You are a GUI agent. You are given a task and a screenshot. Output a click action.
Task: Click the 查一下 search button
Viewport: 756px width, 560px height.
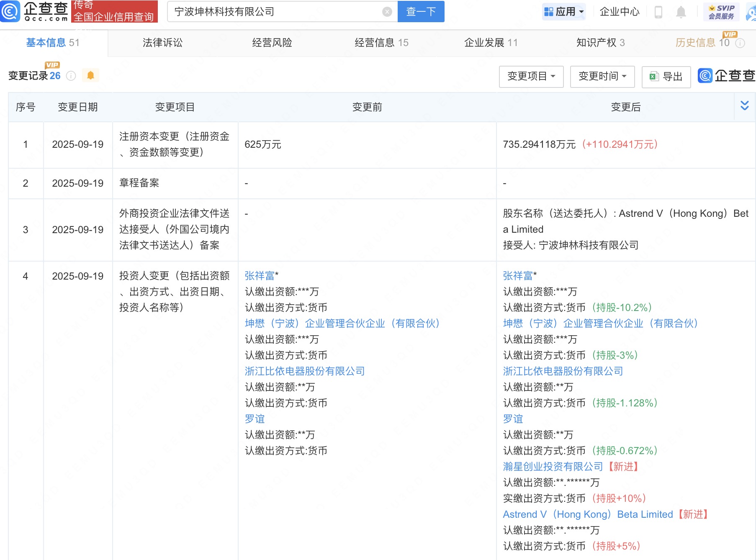[x=421, y=12]
